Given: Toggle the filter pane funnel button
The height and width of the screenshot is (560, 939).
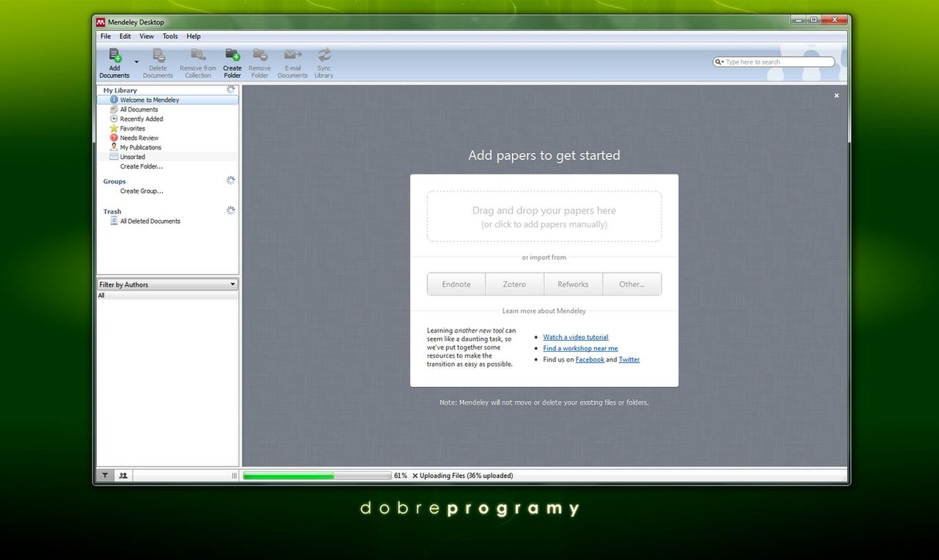Looking at the screenshot, I should [105, 475].
